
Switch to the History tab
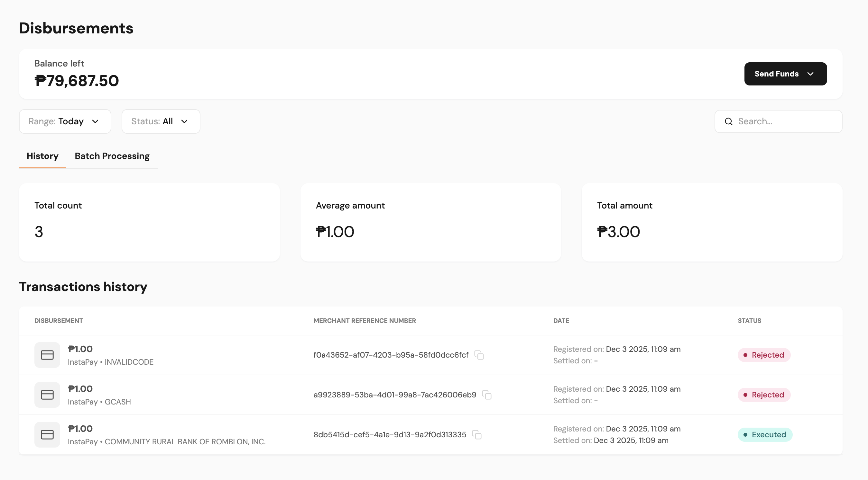(42, 156)
